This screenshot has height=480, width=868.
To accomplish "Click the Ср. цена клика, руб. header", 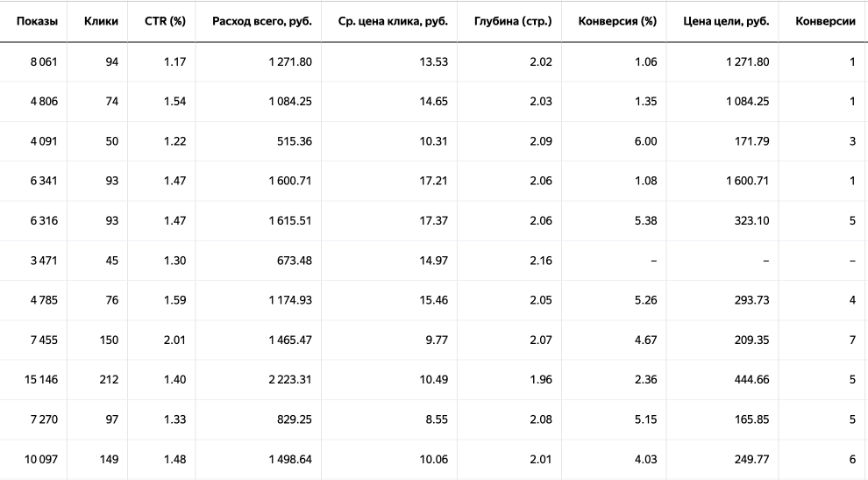I will tap(393, 22).
